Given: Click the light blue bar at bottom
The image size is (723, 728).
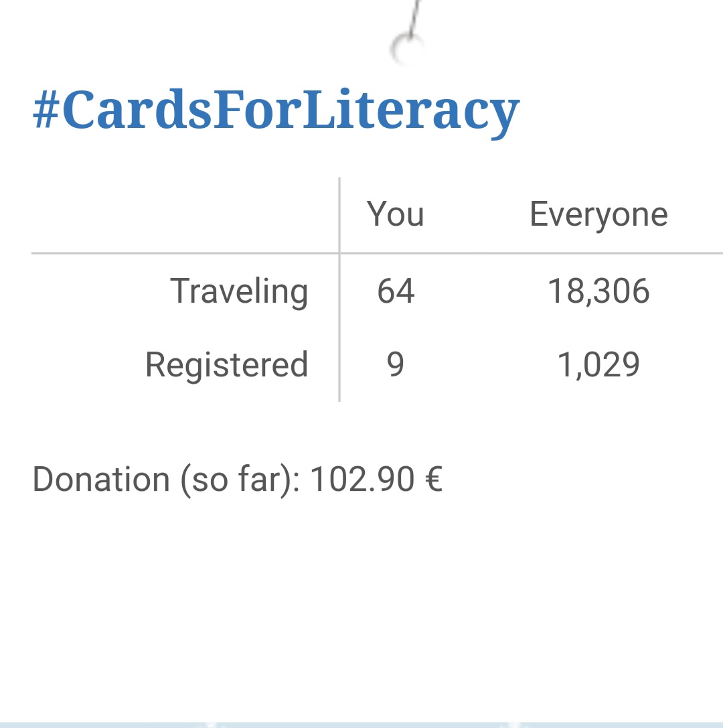Looking at the screenshot, I should click(x=361, y=725).
